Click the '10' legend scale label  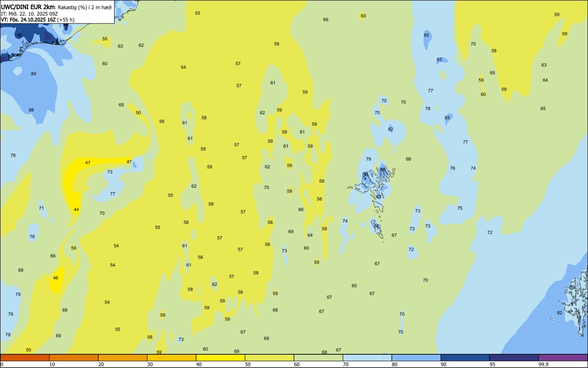pyautogui.click(x=52, y=364)
